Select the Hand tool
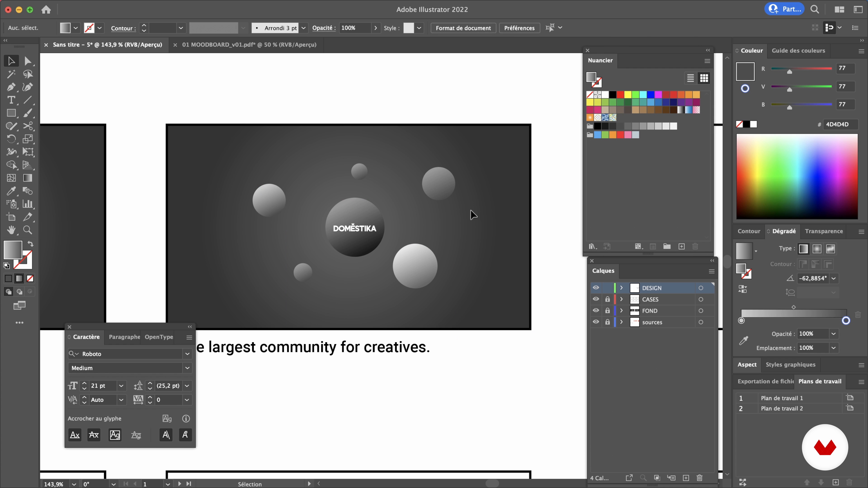Image resolution: width=868 pixels, height=488 pixels. [11, 230]
